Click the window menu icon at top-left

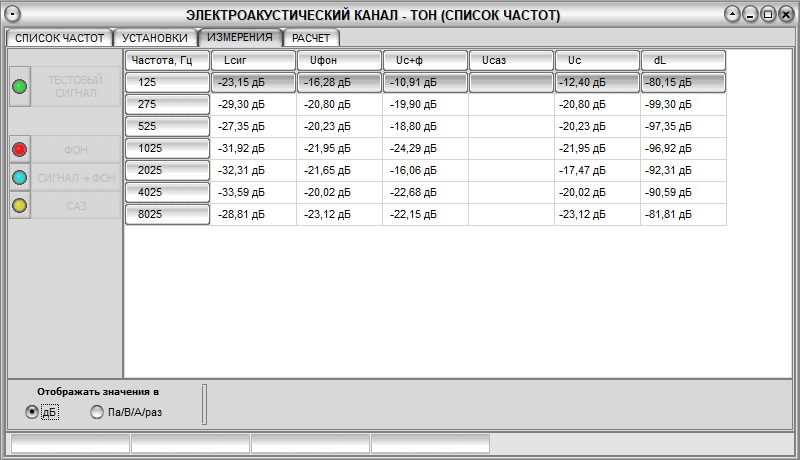pyautogui.click(x=14, y=15)
